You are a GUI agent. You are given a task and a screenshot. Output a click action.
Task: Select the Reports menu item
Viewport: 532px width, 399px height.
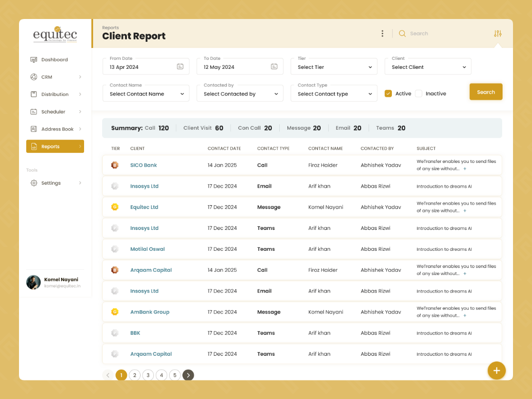coord(55,146)
